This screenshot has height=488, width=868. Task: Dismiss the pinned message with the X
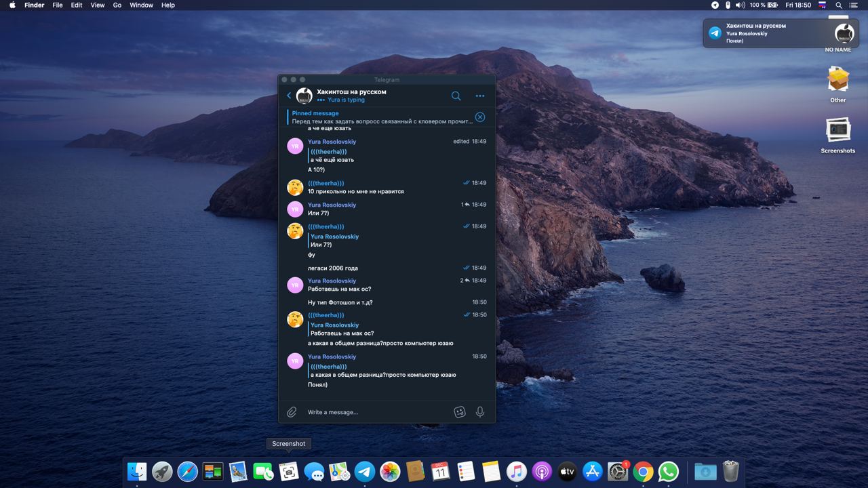pyautogui.click(x=480, y=117)
